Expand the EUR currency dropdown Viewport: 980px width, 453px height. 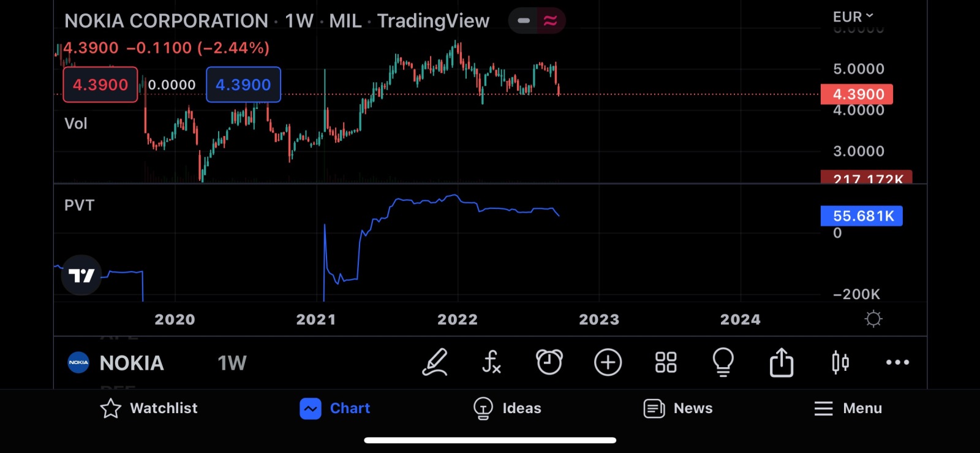853,17
